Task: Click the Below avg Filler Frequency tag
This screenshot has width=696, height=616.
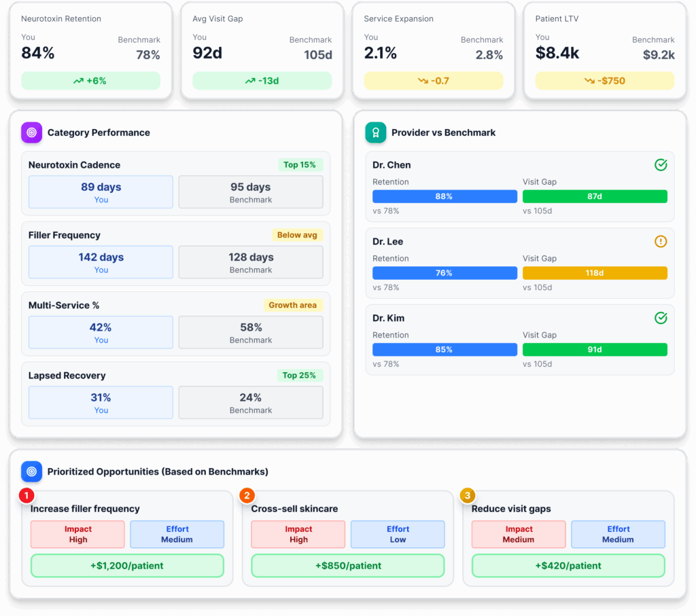Action: pos(297,235)
